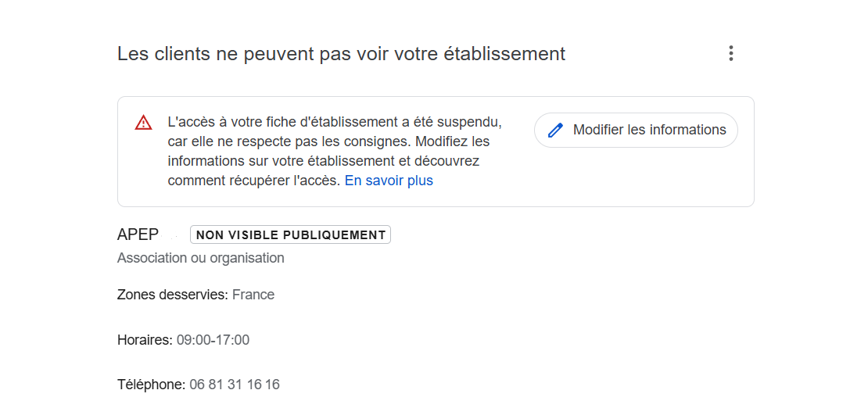Follow the En savoir plus link
The height and width of the screenshot is (408, 868).
pos(389,181)
